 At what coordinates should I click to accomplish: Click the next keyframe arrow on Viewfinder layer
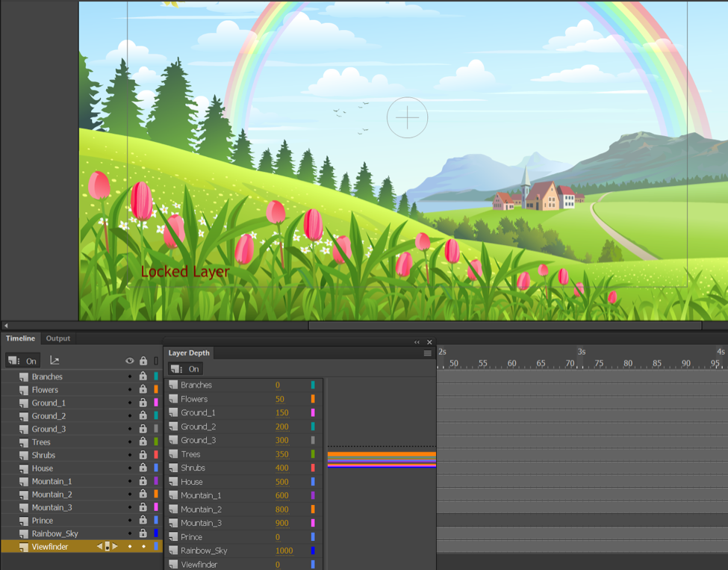114,547
